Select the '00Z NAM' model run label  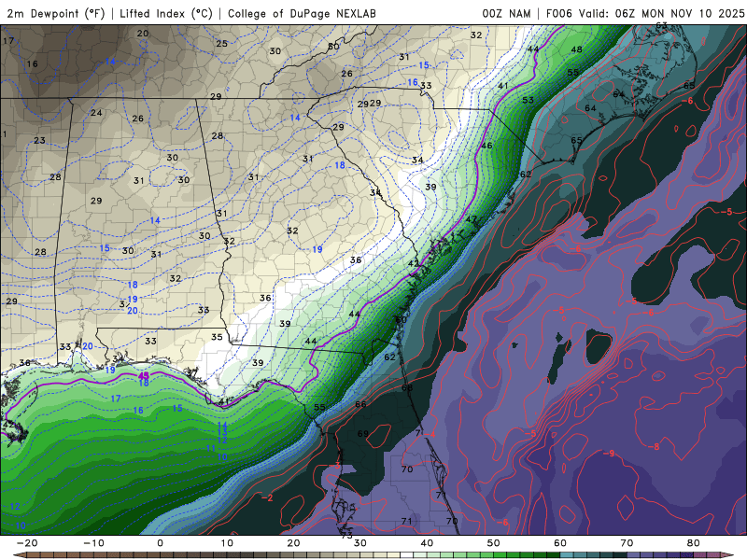(x=506, y=13)
